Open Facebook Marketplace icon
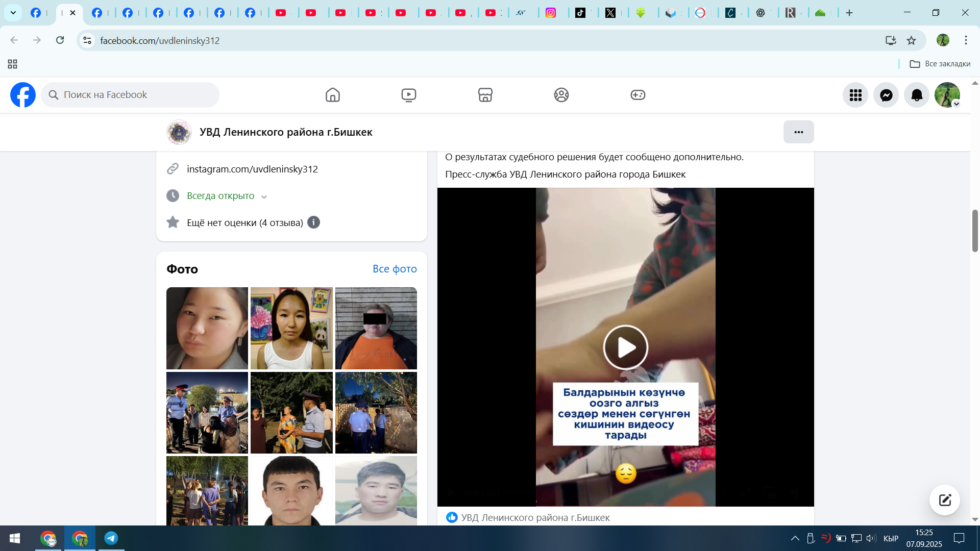The height and width of the screenshot is (551, 980). coord(485,95)
